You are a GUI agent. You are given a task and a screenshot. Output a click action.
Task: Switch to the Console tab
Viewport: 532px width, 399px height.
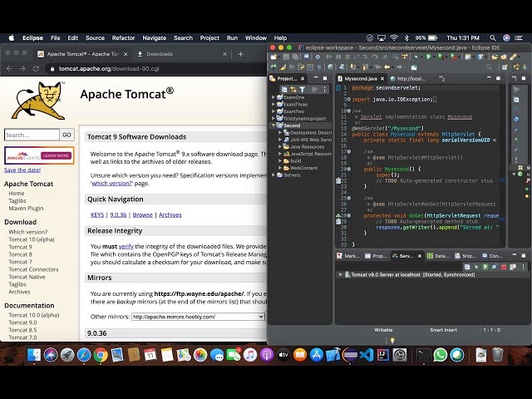[x=492, y=256]
